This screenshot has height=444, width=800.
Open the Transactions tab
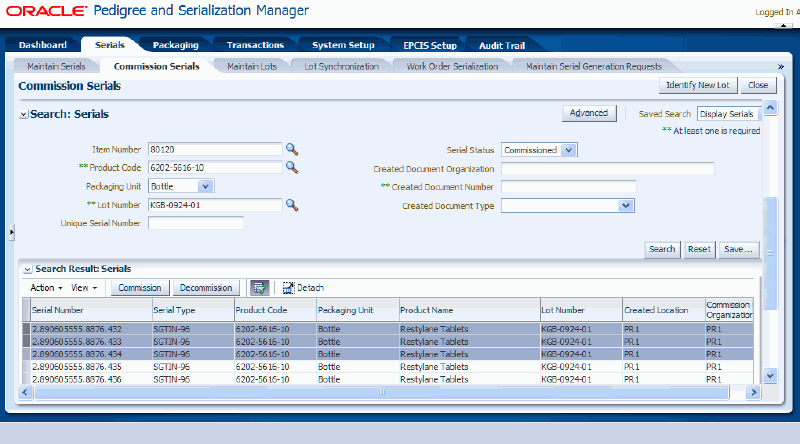coord(255,45)
